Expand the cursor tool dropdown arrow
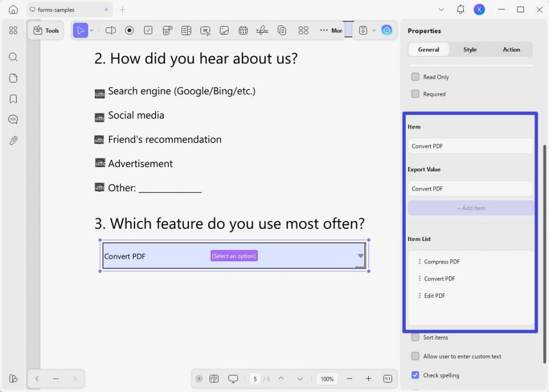The image size is (549, 392). (x=92, y=31)
